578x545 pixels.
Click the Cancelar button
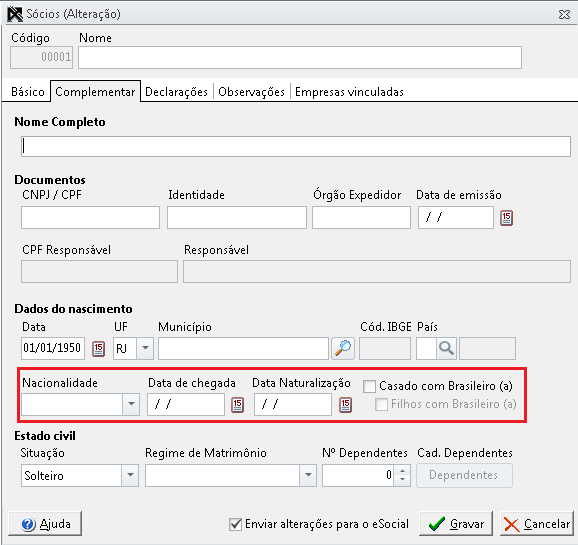coord(537,523)
